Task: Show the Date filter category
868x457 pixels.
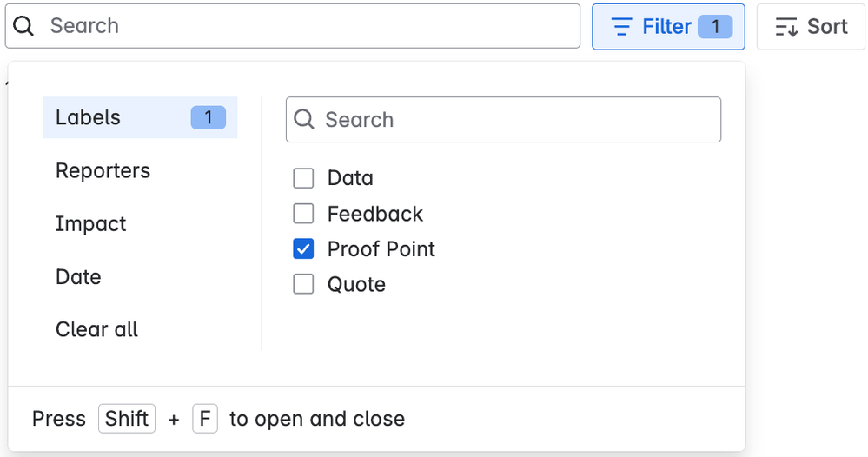Action: [78, 277]
